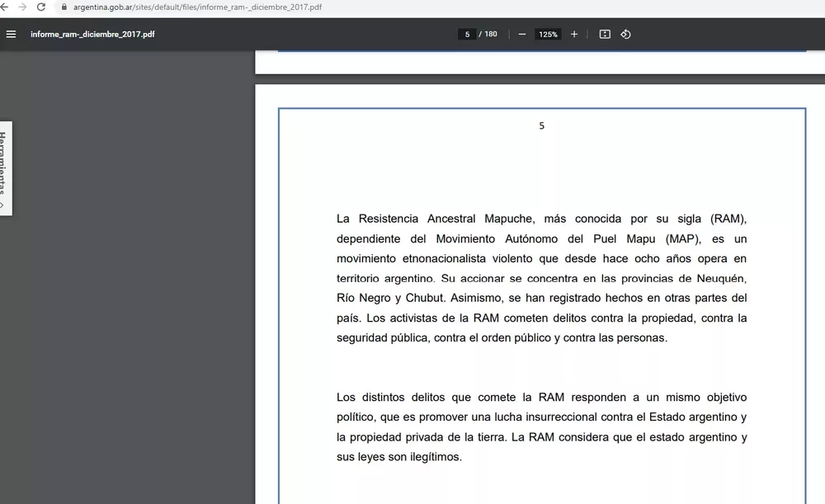Zoom out using the minus icon

521,35
